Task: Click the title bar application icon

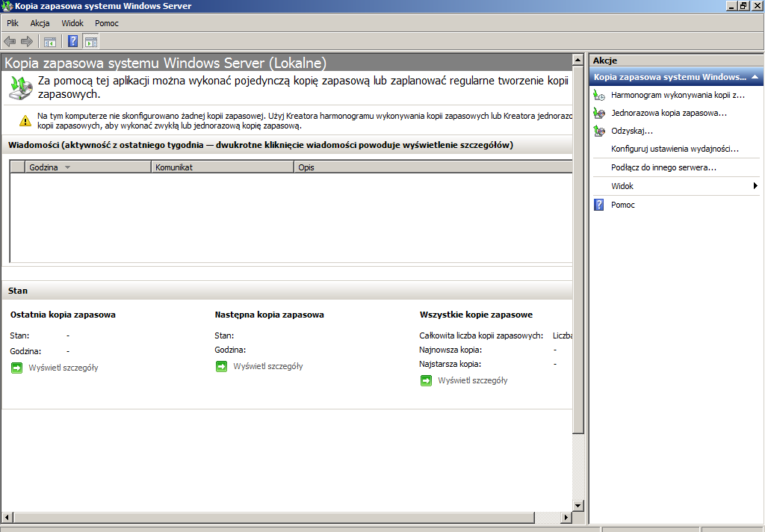Action: 7,6
